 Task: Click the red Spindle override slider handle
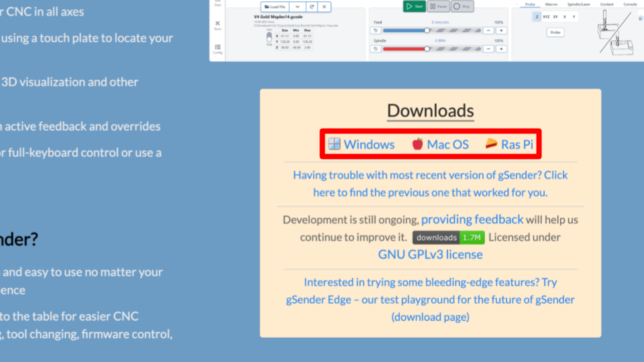point(427,49)
